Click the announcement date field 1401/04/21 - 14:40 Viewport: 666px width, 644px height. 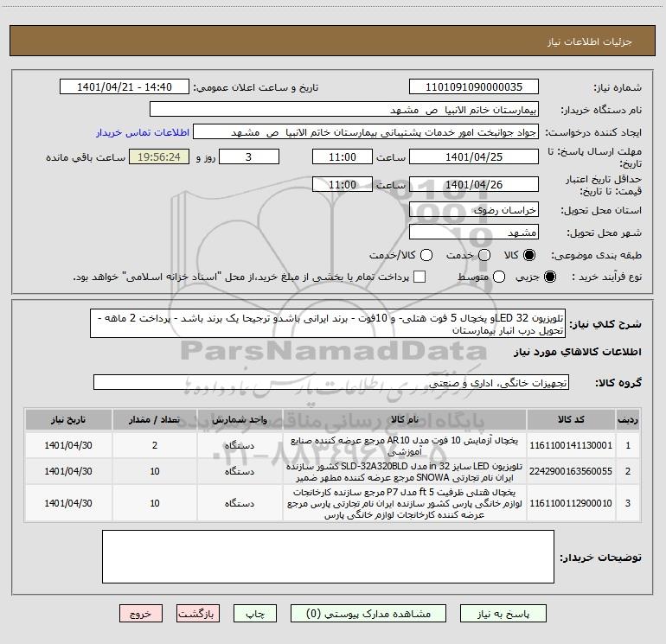click(x=125, y=86)
